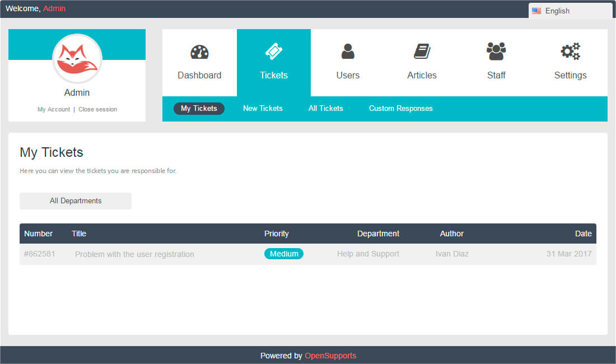
Task: Open the All Departments dropdown
Action: 76,200
